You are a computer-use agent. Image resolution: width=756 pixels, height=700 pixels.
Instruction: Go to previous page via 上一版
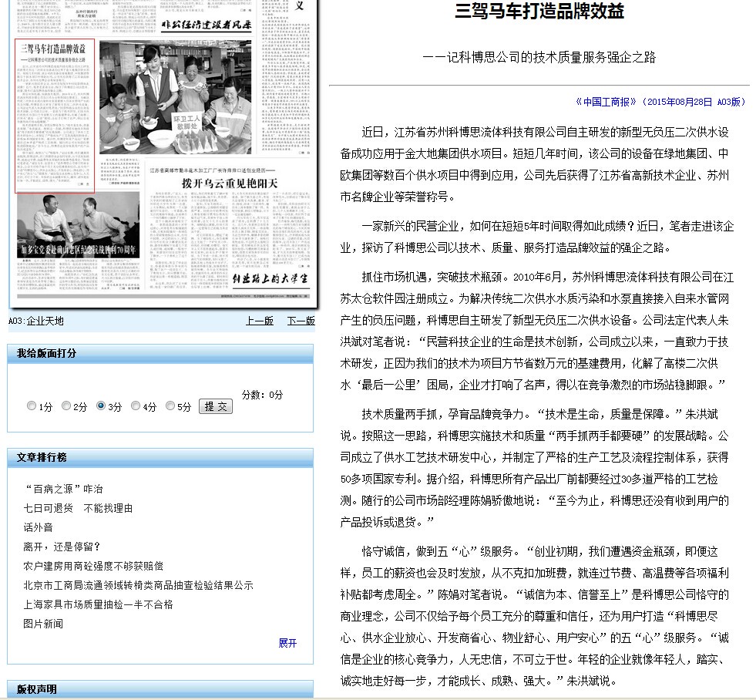coord(259,321)
